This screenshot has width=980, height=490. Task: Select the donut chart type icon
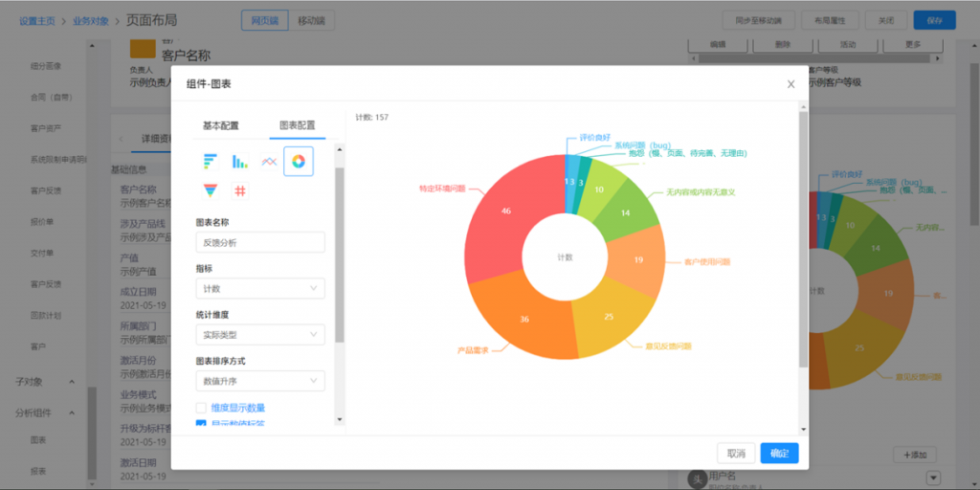click(x=299, y=162)
